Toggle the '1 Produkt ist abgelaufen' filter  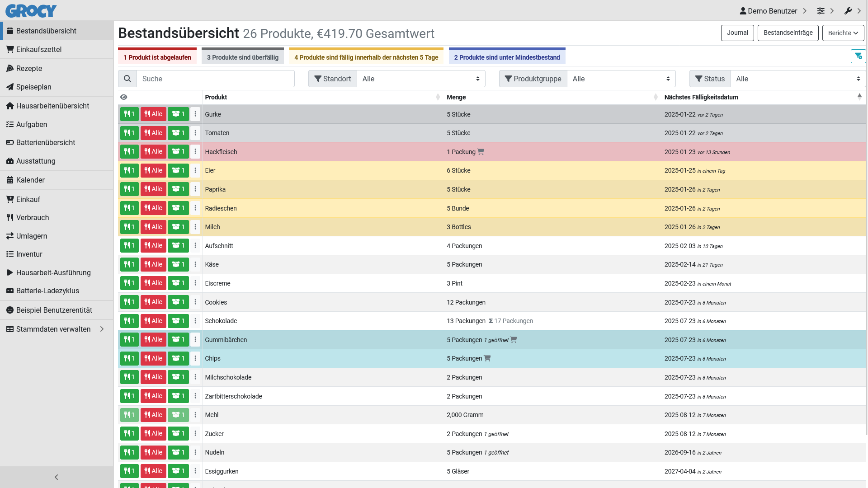pyautogui.click(x=157, y=57)
